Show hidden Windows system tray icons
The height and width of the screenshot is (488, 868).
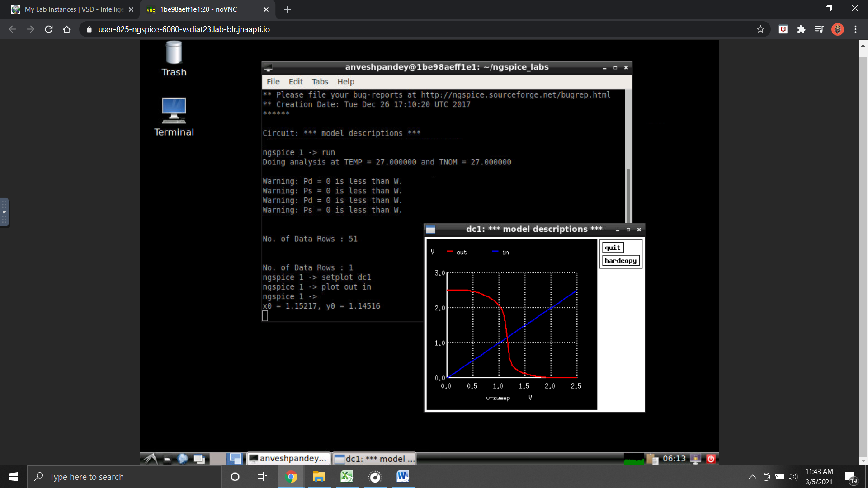click(752, 477)
